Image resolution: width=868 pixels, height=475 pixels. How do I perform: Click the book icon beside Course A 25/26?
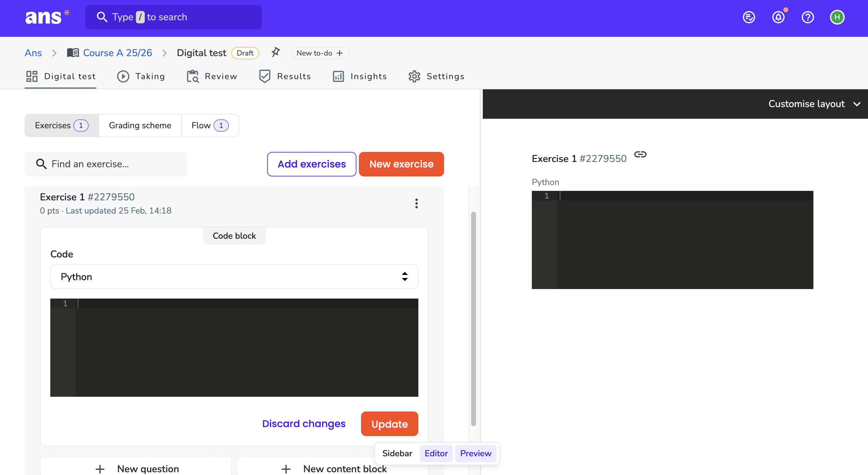point(73,53)
